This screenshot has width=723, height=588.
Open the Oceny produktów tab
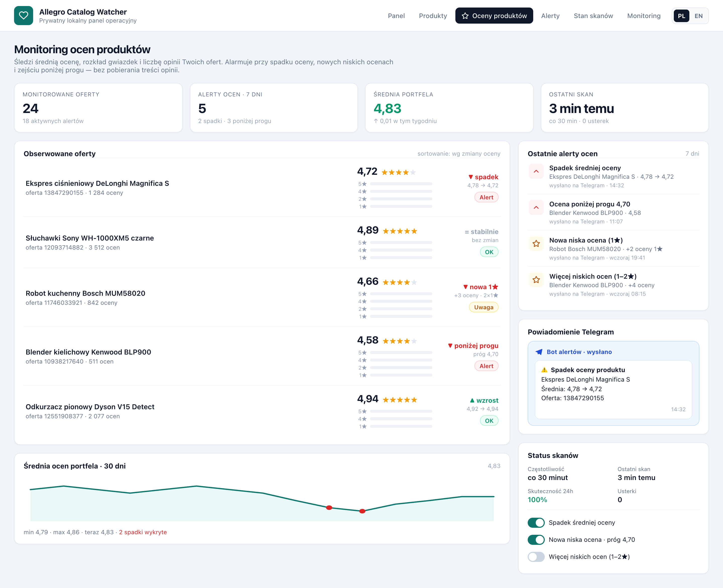coord(494,16)
